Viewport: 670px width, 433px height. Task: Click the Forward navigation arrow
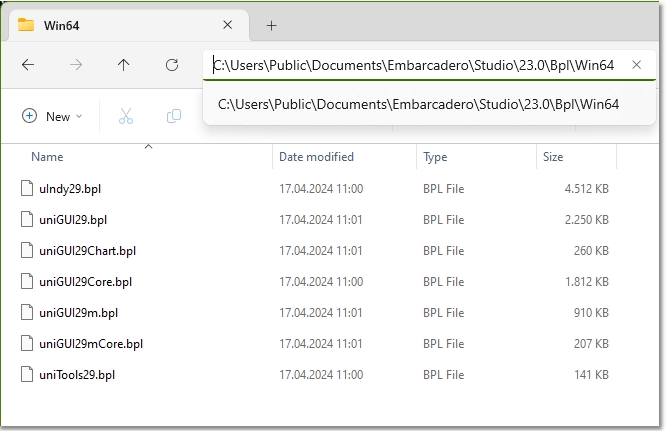pyautogui.click(x=76, y=65)
